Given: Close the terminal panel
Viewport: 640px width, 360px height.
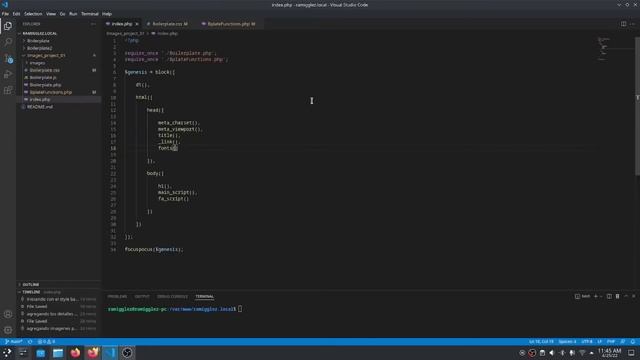Looking at the screenshot, I should 633,296.
